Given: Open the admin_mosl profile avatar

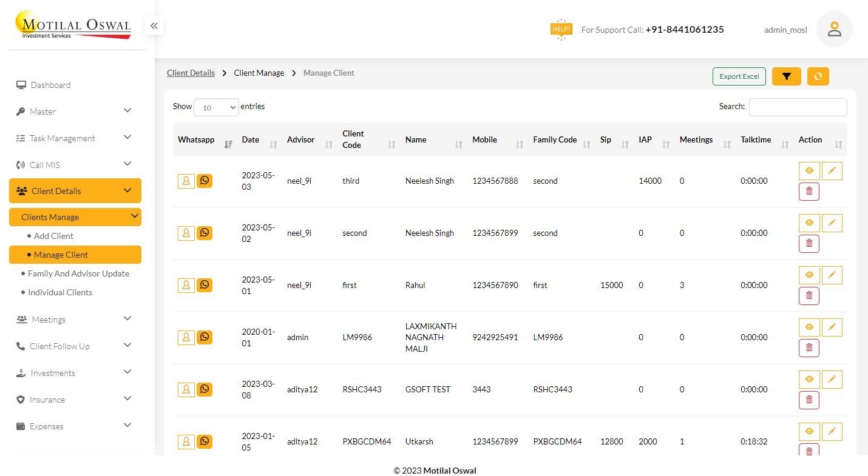Looking at the screenshot, I should (x=835, y=29).
